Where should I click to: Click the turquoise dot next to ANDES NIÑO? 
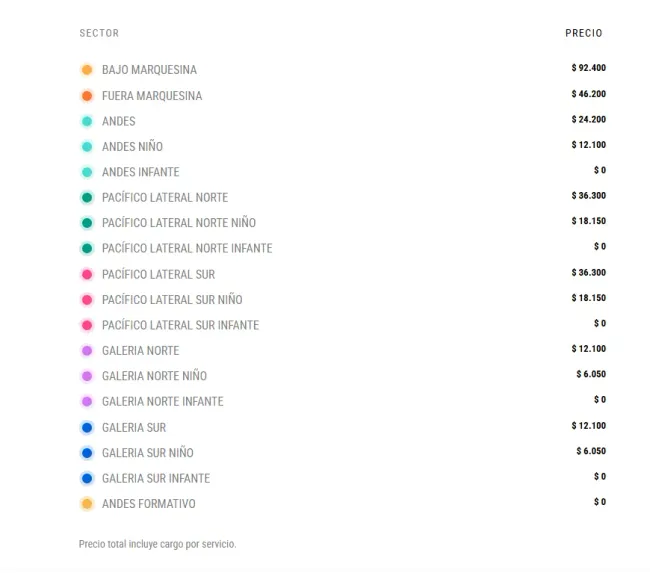click(87, 147)
